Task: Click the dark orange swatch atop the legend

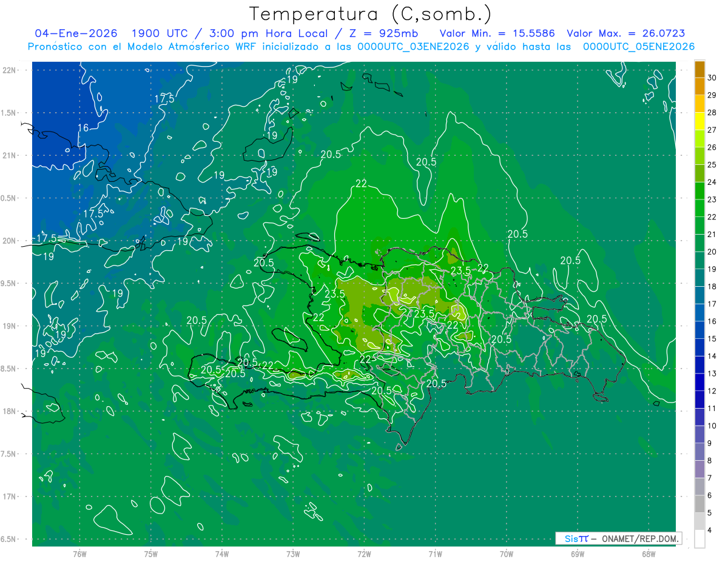Action: pos(699,69)
